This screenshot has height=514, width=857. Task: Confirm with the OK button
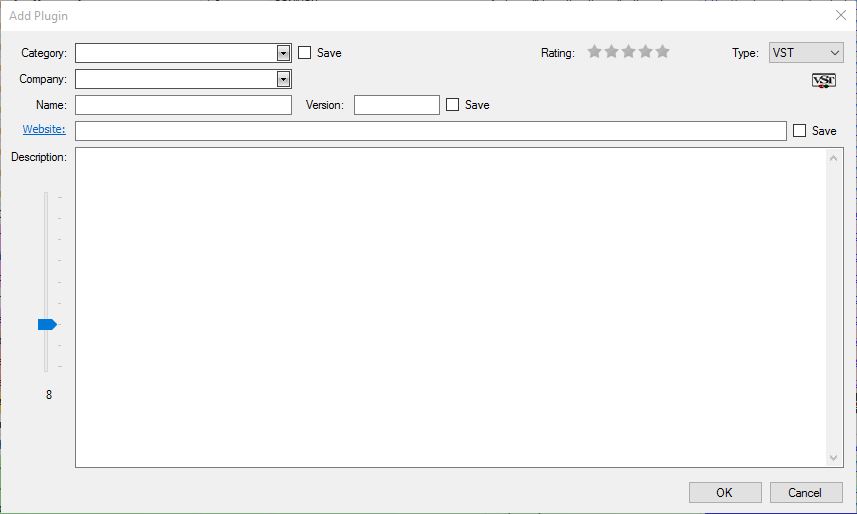pyautogui.click(x=725, y=493)
